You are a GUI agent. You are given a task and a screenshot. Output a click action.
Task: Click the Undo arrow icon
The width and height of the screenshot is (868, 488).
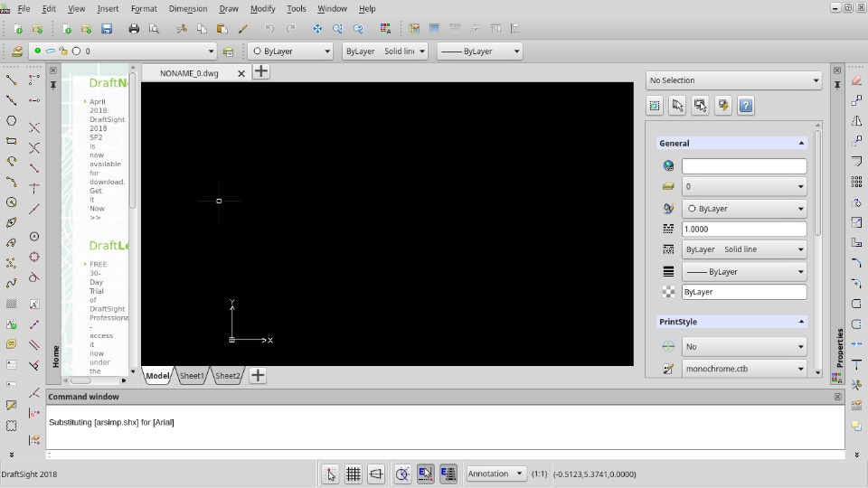(269, 29)
